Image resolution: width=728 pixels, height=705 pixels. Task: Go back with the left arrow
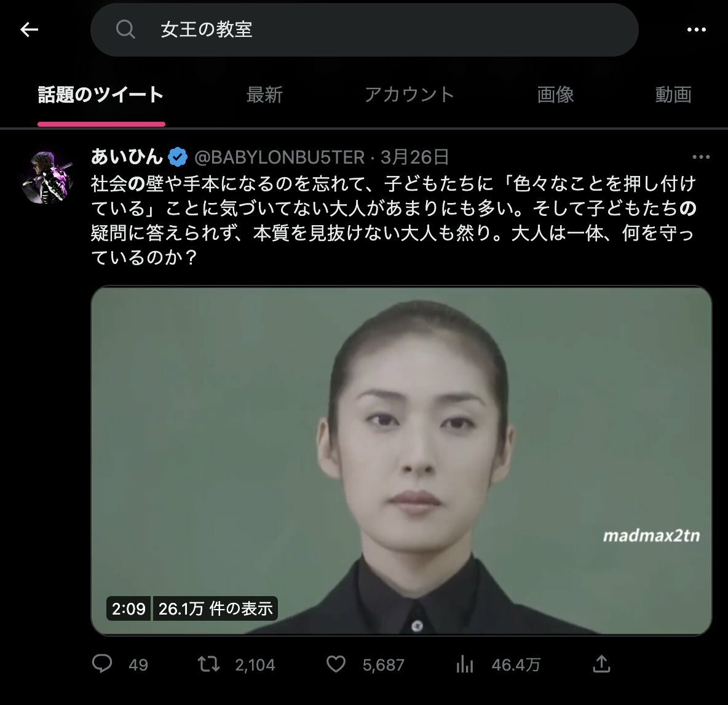[30, 30]
